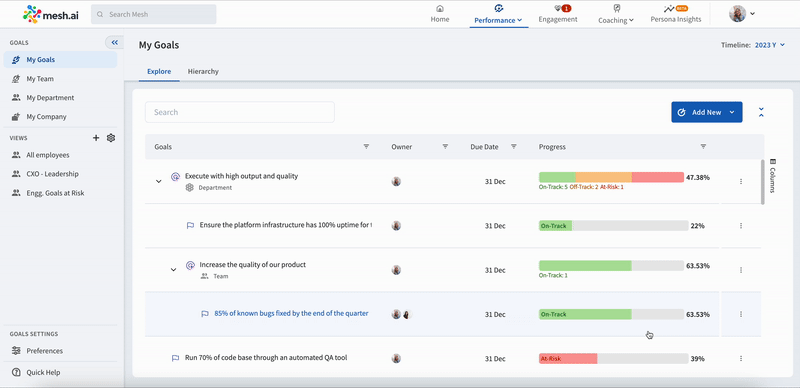Click the 63.53% bar on 'Increase the quality' row
The image size is (800, 388).
(611, 265)
